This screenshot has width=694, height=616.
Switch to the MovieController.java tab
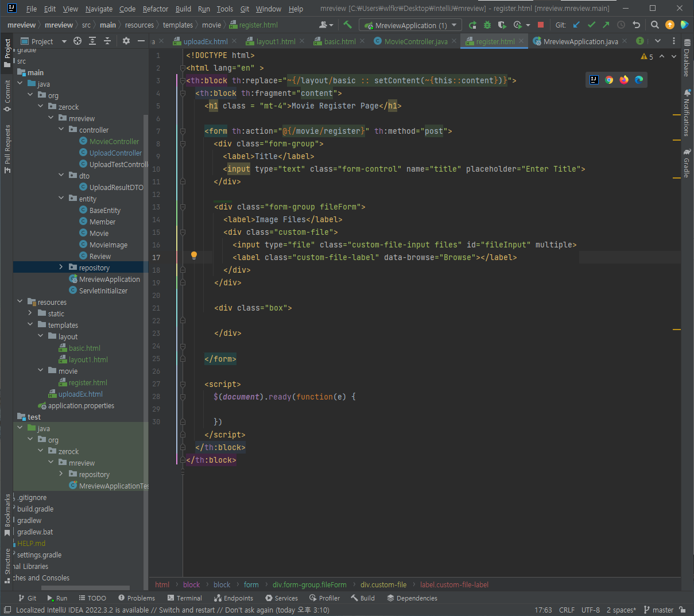[x=416, y=41]
